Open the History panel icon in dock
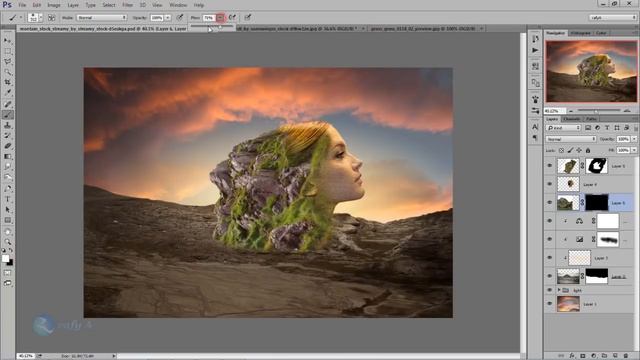Screen dimensions: 640x360 535,39
